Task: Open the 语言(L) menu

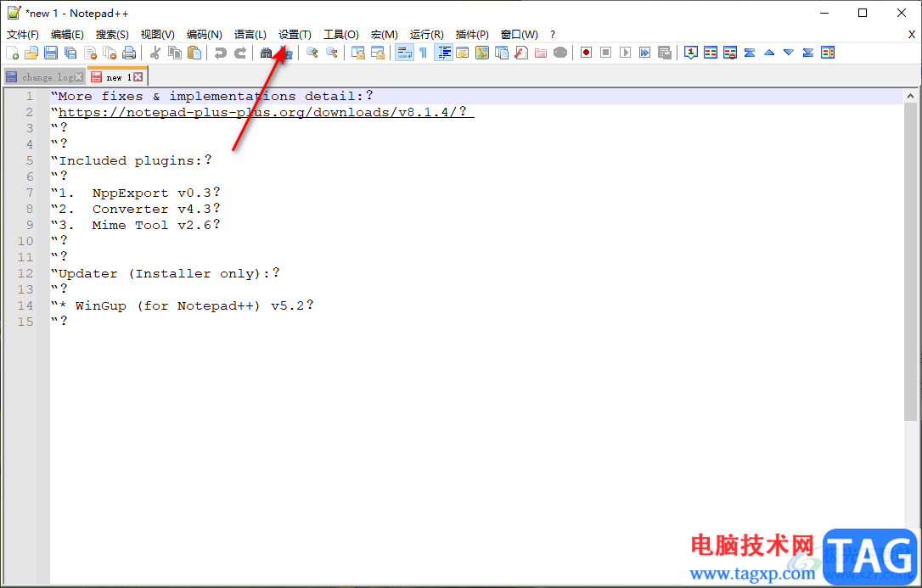Action: click(x=250, y=35)
